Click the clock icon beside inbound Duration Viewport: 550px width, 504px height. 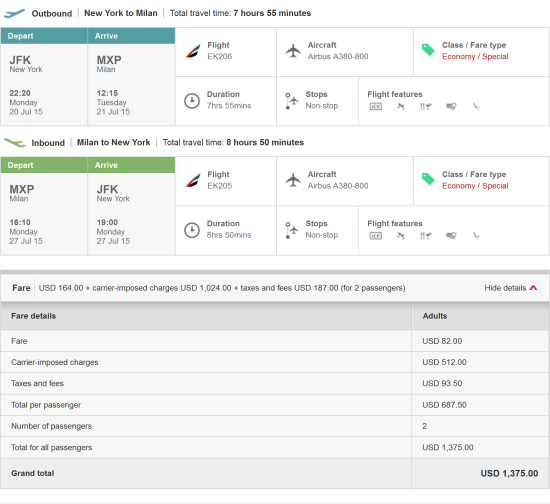point(192,230)
